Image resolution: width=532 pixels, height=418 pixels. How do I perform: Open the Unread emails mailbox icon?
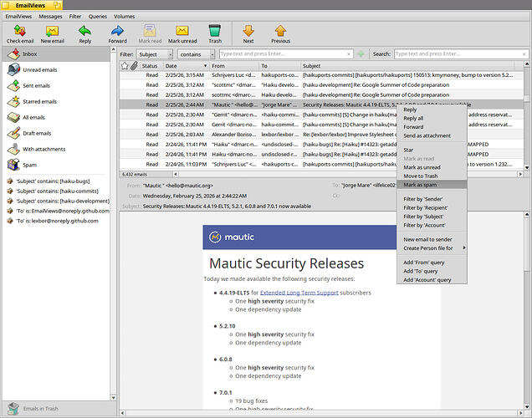[x=13, y=69]
